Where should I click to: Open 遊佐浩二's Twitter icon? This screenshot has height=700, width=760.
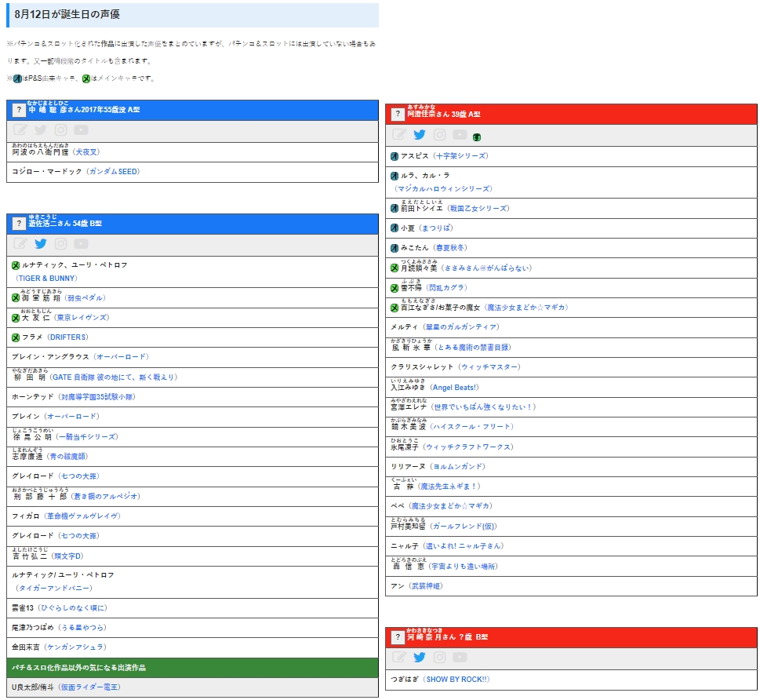point(41,244)
